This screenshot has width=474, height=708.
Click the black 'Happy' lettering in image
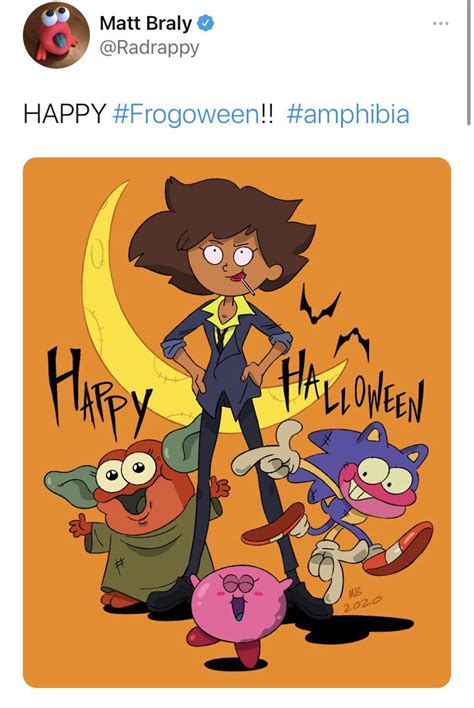pos(98,395)
